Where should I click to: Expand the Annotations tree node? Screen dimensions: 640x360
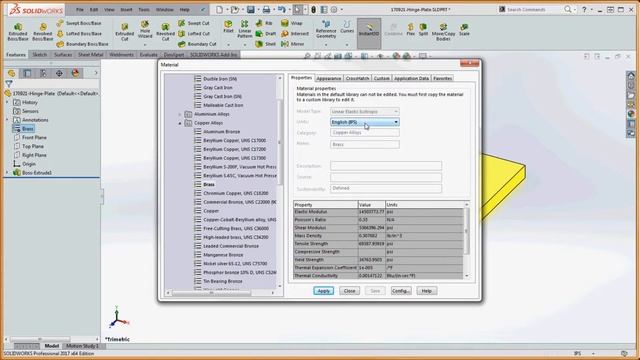pos(7,120)
